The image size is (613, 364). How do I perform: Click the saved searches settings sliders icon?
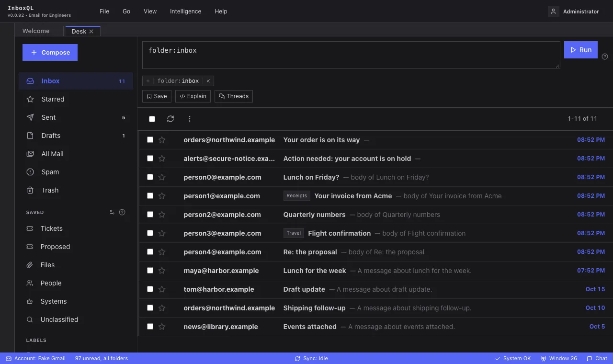coord(112,212)
